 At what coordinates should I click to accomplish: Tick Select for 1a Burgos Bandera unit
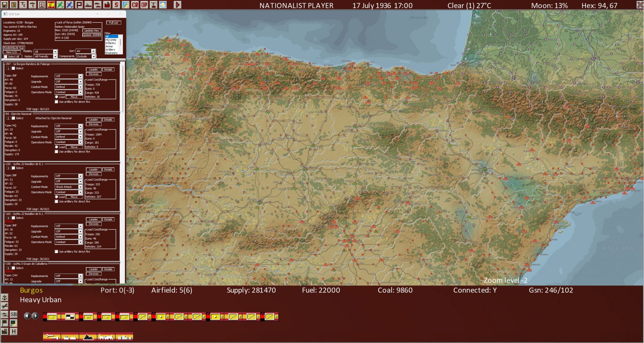pyautogui.click(x=14, y=68)
